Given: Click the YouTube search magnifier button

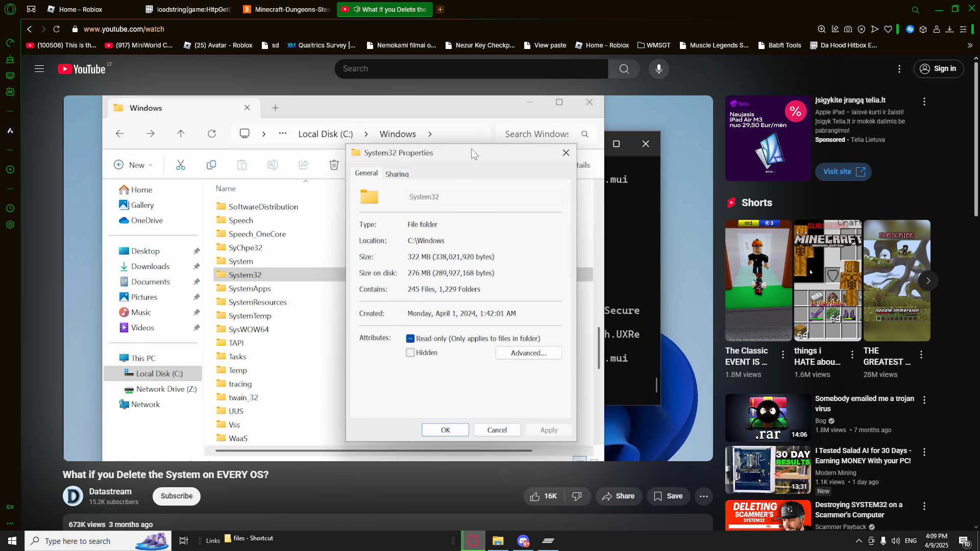Looking at the screenshot, I should click(624, 69).
